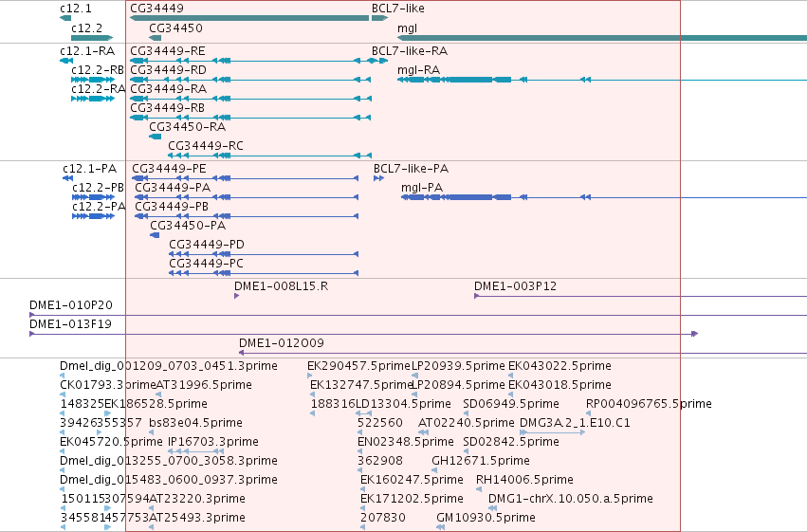Select the RH14006.5prime EST label
The image size is (807, 532).
[x=524, y=481]
